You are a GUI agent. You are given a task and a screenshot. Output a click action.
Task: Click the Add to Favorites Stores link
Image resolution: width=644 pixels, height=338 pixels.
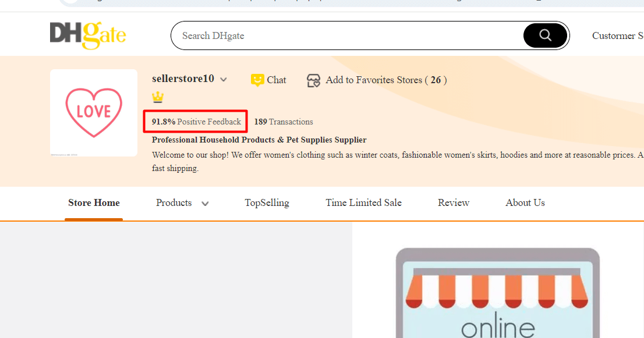pos(385,80)
